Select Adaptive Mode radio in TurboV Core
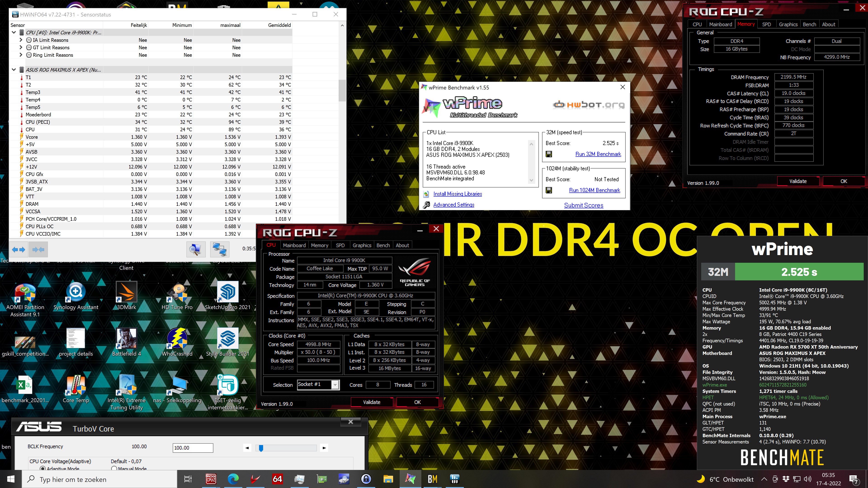This screenshot has height=488, width=868. point(43,469)
